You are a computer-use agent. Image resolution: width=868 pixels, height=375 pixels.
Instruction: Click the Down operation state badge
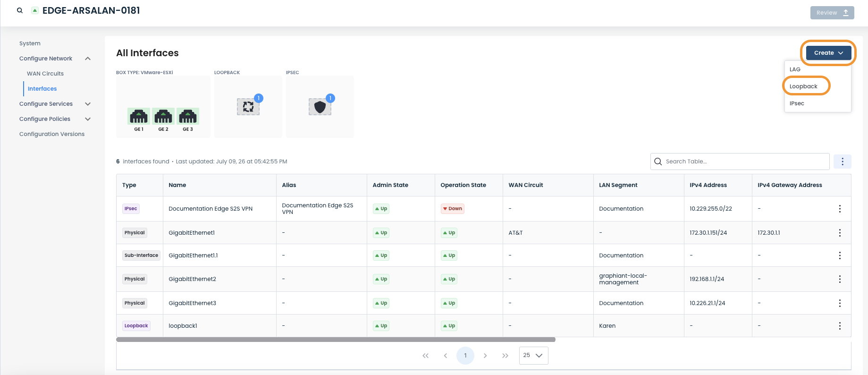tap(453, 209)
